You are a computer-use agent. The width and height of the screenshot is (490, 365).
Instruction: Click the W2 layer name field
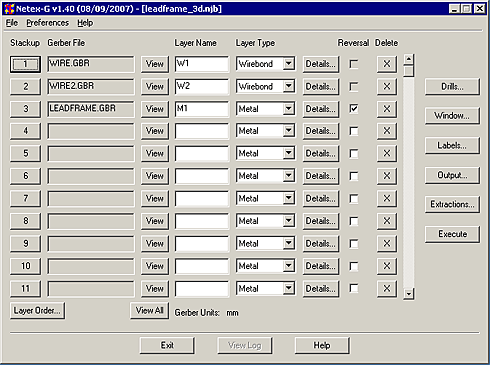(x=202, y=87)
